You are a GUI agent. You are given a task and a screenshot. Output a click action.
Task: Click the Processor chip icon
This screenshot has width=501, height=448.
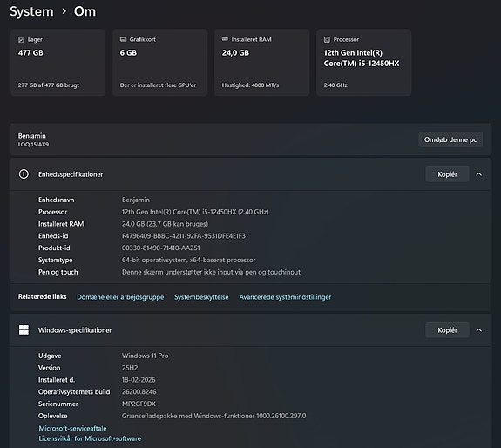coord(327,39)
